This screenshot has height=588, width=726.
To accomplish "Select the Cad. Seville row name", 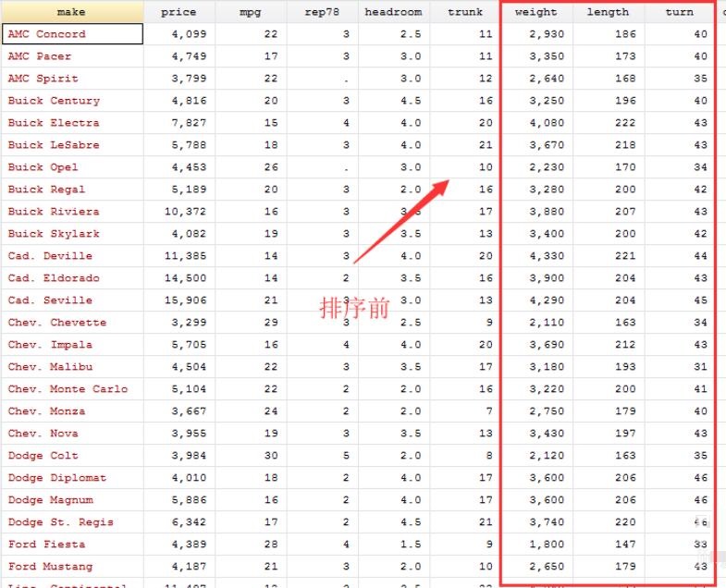I will [71, 300].
